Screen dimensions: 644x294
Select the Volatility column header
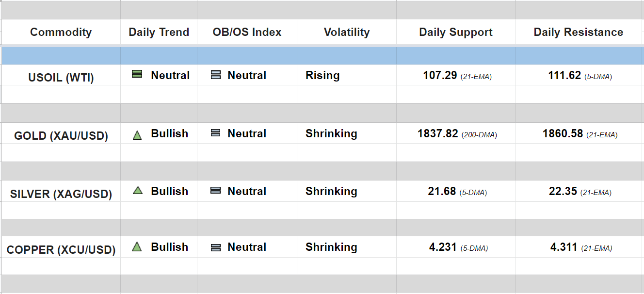346,32
